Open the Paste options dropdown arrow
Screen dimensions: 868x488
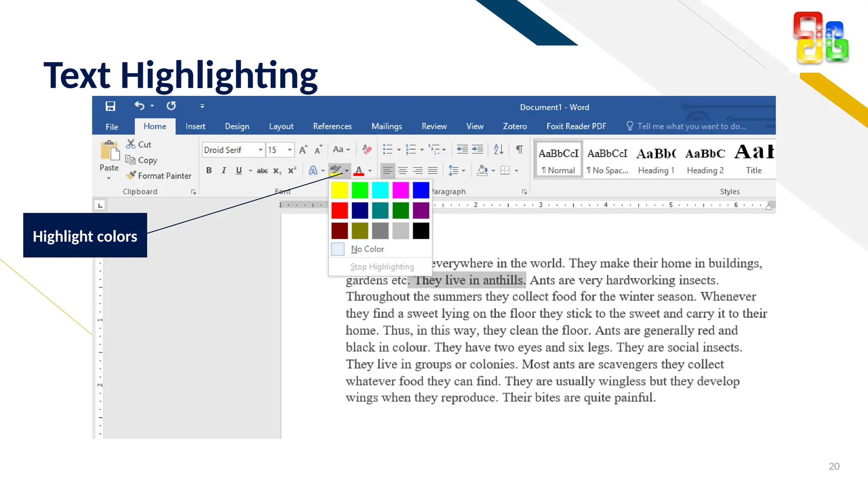pyautogui.click(x=109, y=178)
